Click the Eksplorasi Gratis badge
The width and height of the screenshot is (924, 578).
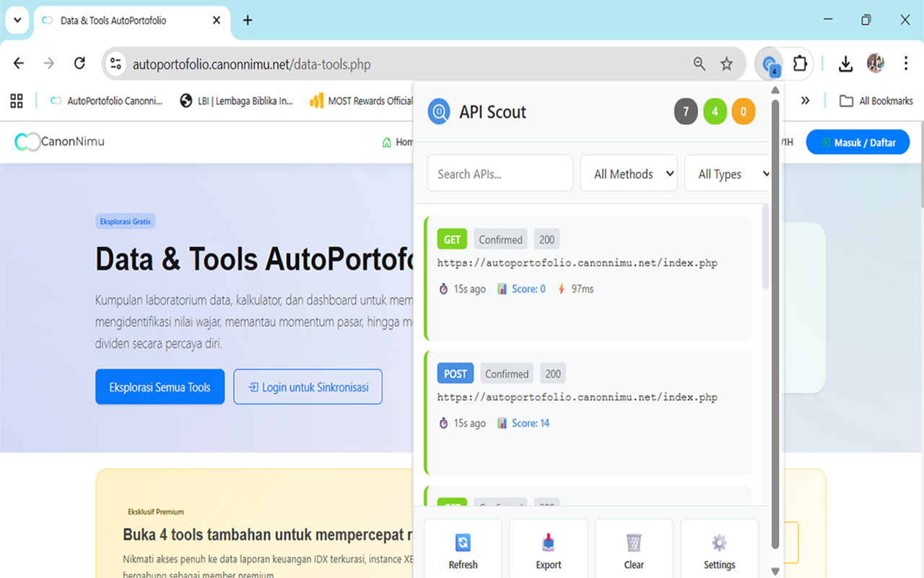tap(126, 221)
